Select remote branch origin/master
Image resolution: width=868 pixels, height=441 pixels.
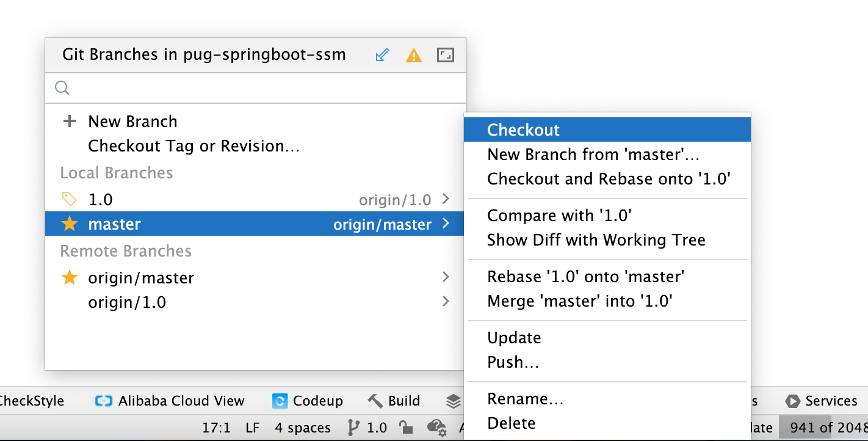click(x=256, y=277)
